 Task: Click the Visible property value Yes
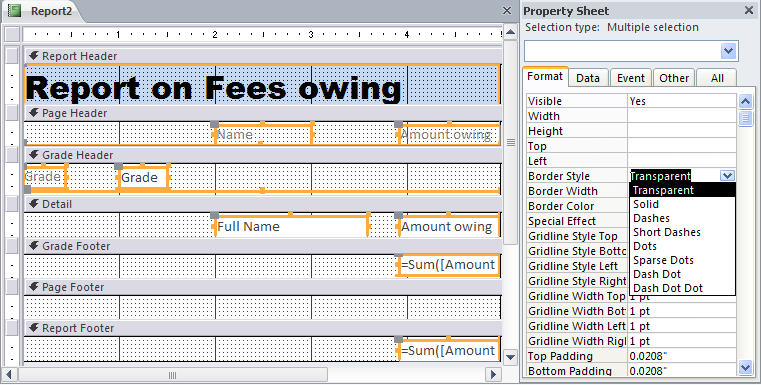682,101
